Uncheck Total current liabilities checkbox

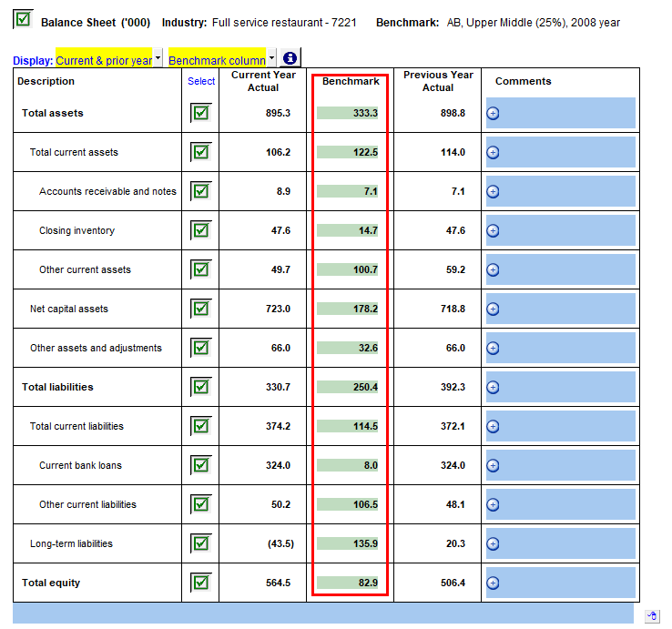click(201, 426)
